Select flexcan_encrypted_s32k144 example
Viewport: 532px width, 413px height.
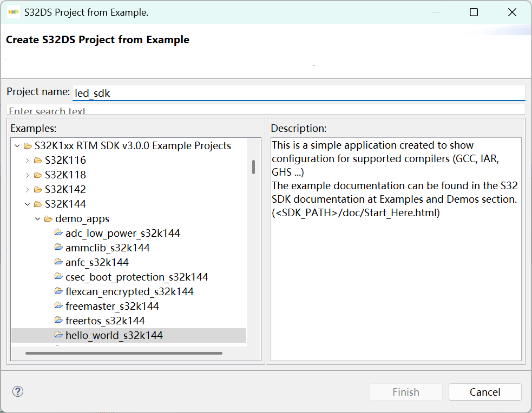[129, 292]
